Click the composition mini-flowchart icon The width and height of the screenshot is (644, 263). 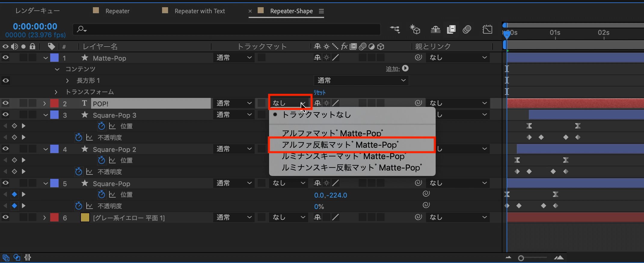395,29
